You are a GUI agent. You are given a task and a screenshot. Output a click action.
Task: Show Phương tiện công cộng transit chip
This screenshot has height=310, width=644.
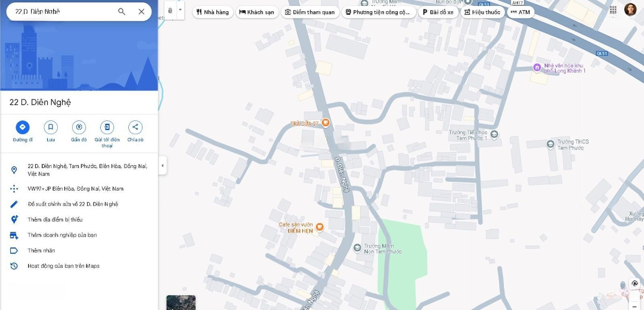(x=378, y=12)
